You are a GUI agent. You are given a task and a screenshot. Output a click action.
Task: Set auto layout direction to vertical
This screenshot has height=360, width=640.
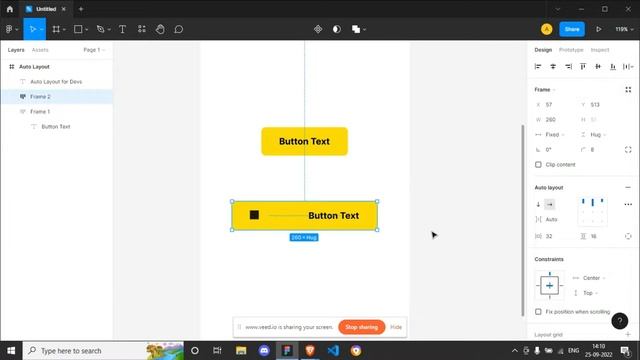point(538,204)
